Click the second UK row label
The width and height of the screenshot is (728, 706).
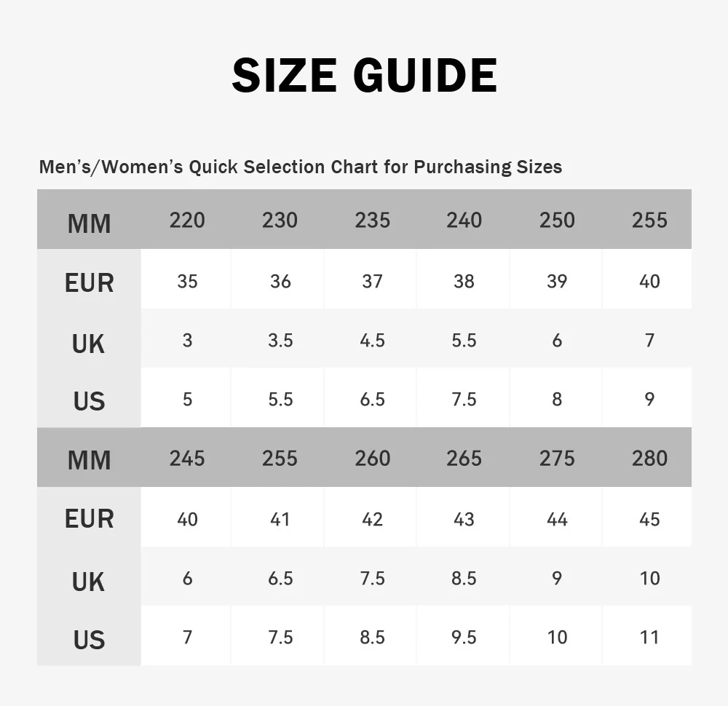(x=89, y=582)
